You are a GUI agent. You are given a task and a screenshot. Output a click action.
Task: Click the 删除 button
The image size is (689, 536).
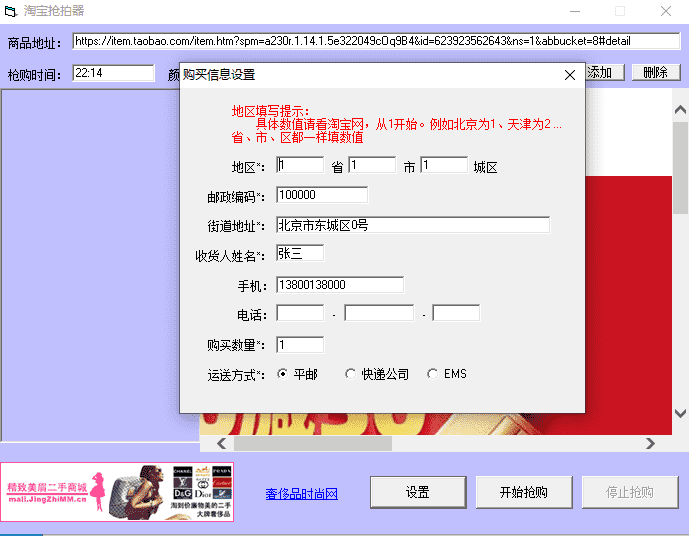click(655, 72)
